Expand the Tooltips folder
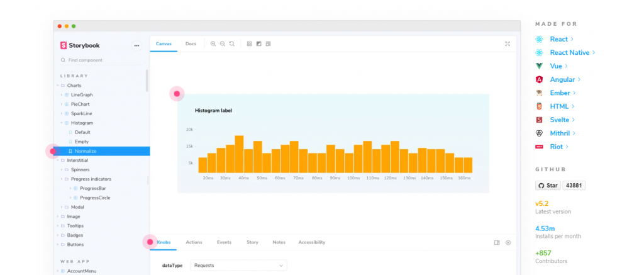The height and width of the screenshot is (275, 644). 58,226
